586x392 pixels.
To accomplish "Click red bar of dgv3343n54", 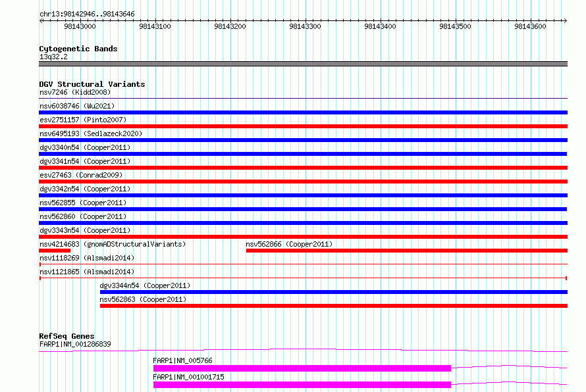I will point(303,237).
